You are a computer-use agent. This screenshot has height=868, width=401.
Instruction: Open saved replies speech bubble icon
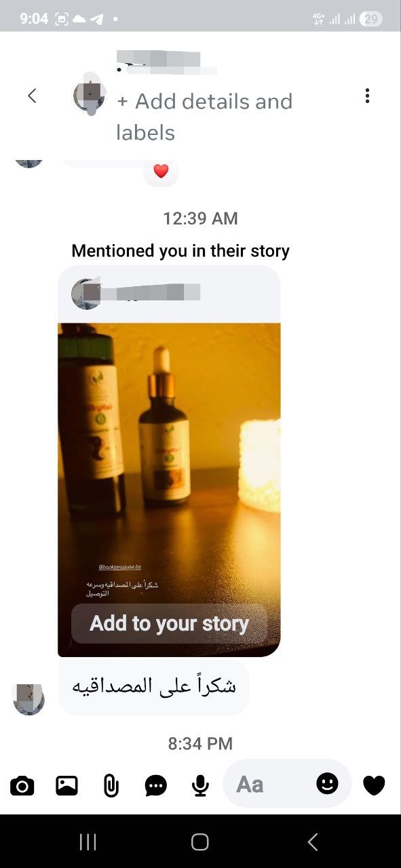point(156,786)
